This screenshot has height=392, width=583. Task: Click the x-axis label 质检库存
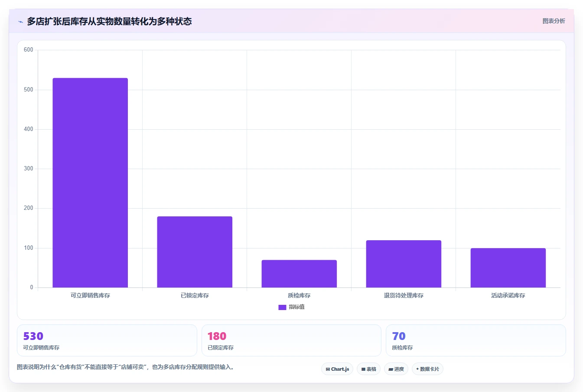[299, 296]
